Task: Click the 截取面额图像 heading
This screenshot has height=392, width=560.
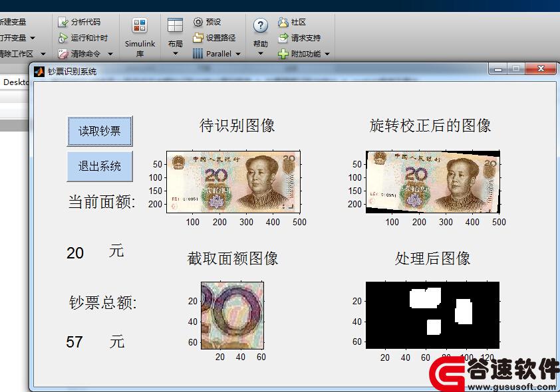Action: pos(233,258)
